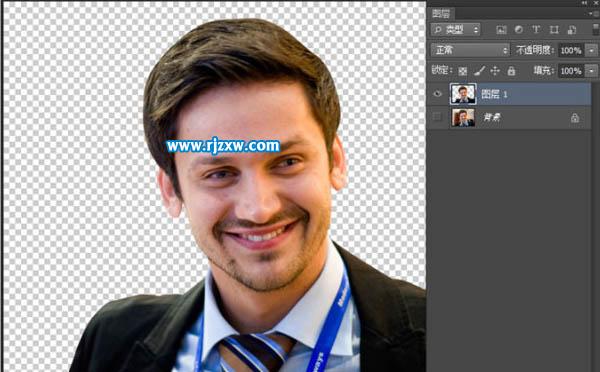
Task: Open the 正常 blend mode dropdown
Action: (470, 50)
